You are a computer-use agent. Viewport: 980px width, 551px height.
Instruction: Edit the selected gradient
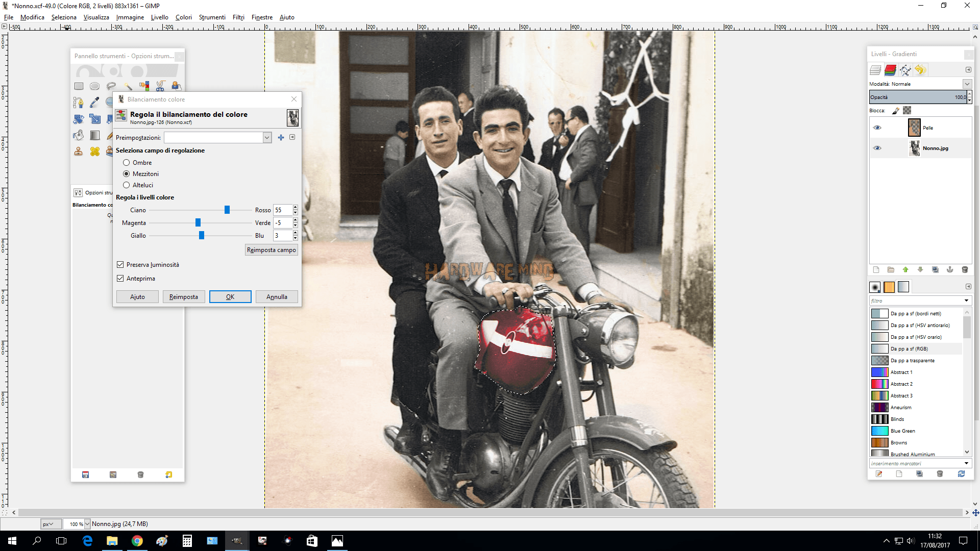coord(879,474)
